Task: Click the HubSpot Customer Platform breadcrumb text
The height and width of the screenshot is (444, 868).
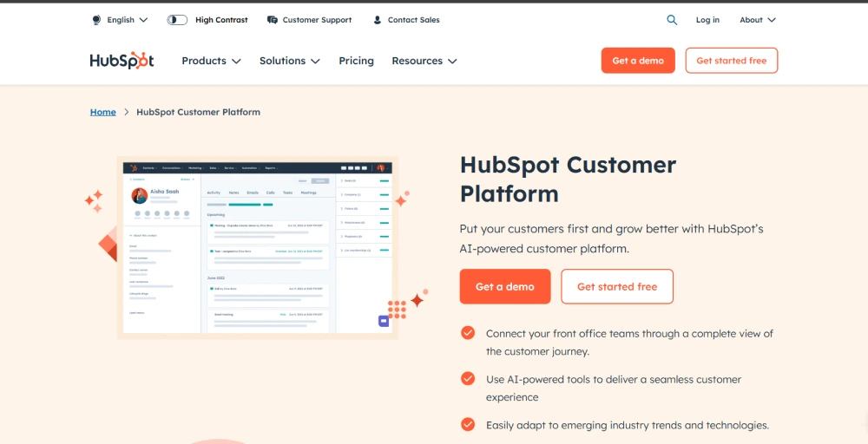Action: pyautogui.click(x=198, y=112)
